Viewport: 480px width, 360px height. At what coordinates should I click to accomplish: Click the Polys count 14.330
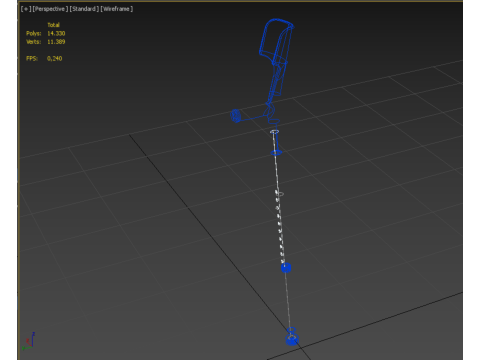[56, 33]
